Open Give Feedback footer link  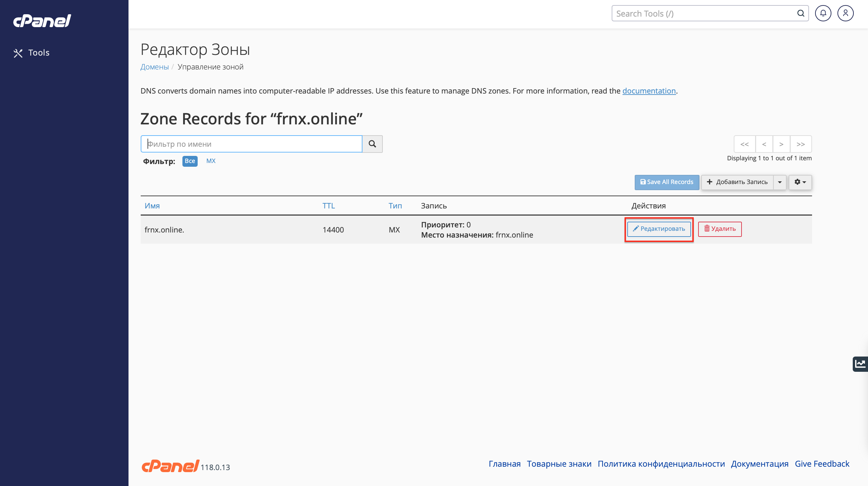(x=822, y=464)
